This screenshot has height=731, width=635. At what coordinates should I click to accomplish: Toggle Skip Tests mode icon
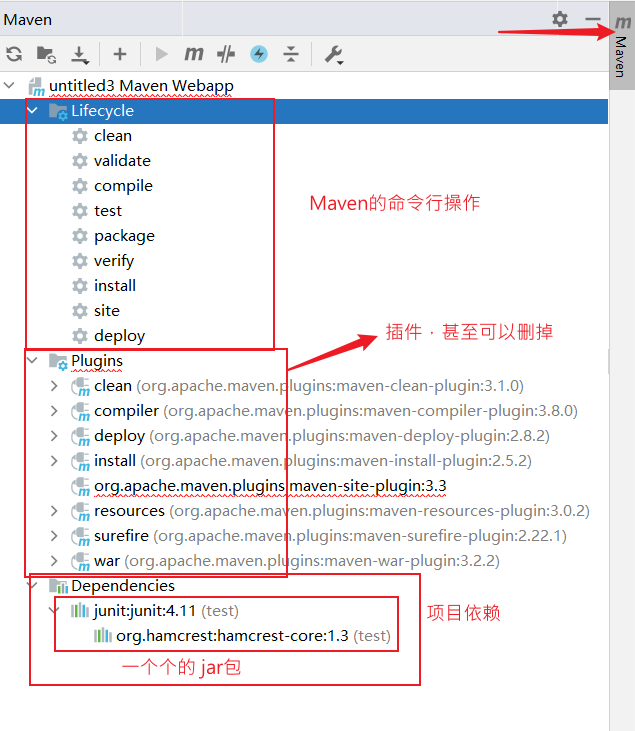(x=226, y=54)
